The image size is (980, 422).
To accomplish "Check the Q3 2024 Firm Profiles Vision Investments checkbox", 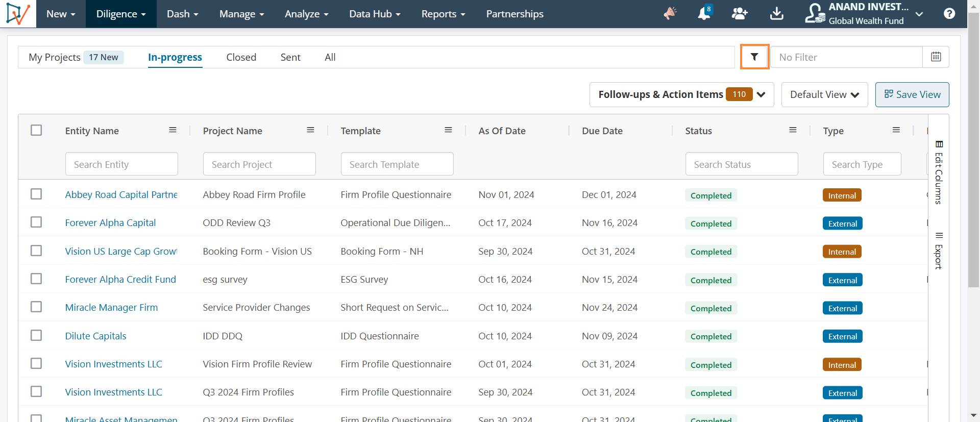I will pos(36,391).
